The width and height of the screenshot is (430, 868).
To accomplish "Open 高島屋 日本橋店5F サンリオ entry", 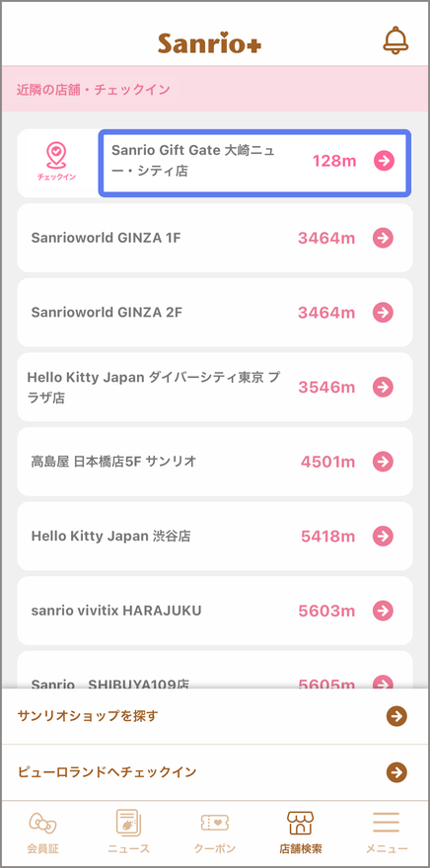I will 215,462.
